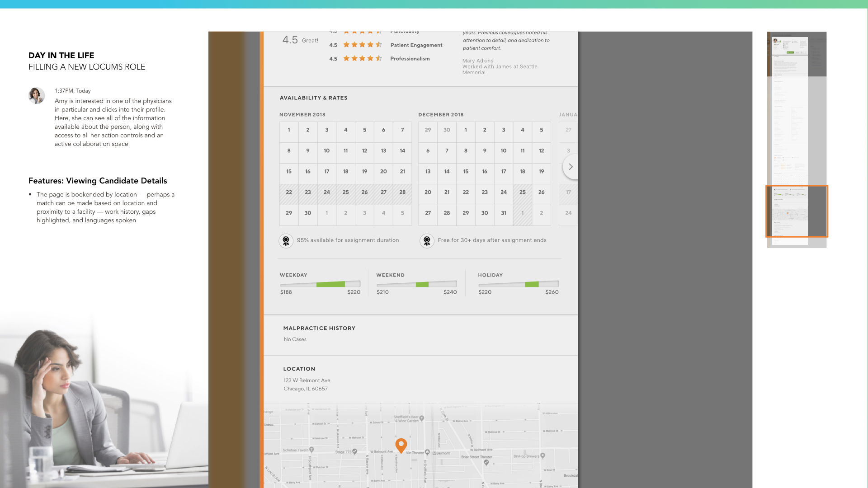The width and height of the screenshot is (868, 488).
Task: Click the 'DAY IN THE LIFE' slide title
Action: [x=61, y=56]
